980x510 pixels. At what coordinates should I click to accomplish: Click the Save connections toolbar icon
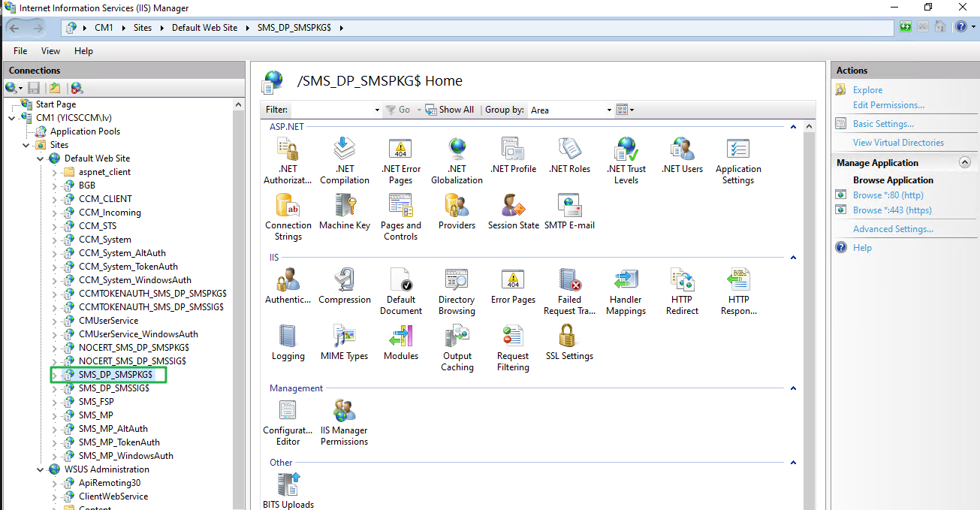tap(34, 88)
